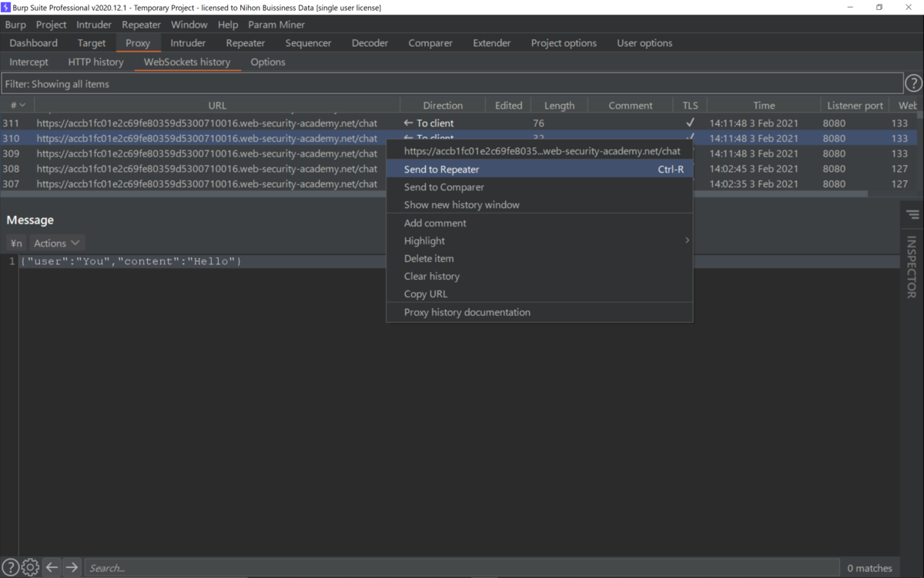Open the Extender tab
The image size is (924, 578).
[x=492, y=43]
